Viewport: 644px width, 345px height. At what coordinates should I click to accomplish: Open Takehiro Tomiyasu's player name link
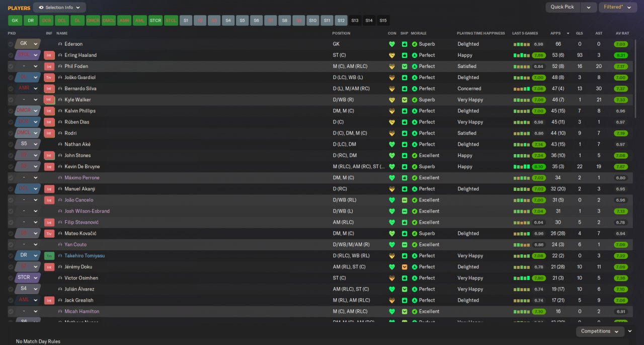click(85, 256)
